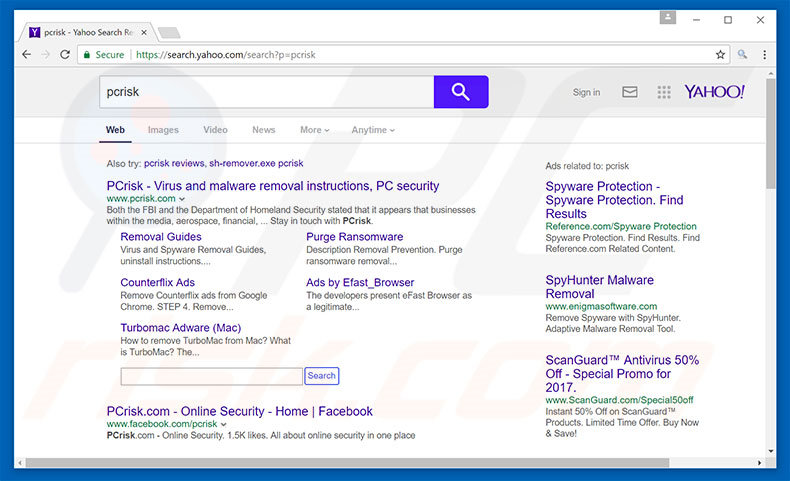The height and width of the screenshot is (481, 790).
Task: Open SpyHunter Malware Removal ad
Action: [600, 287]
